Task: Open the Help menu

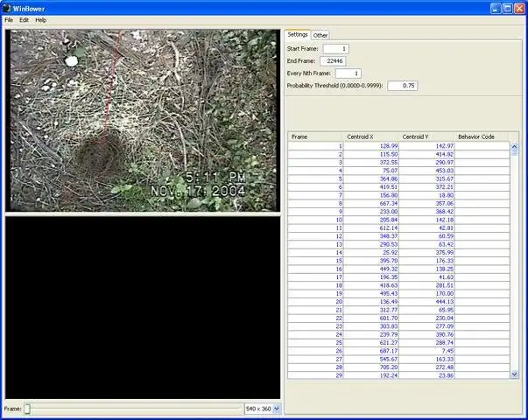Action: tap(41, 20)
